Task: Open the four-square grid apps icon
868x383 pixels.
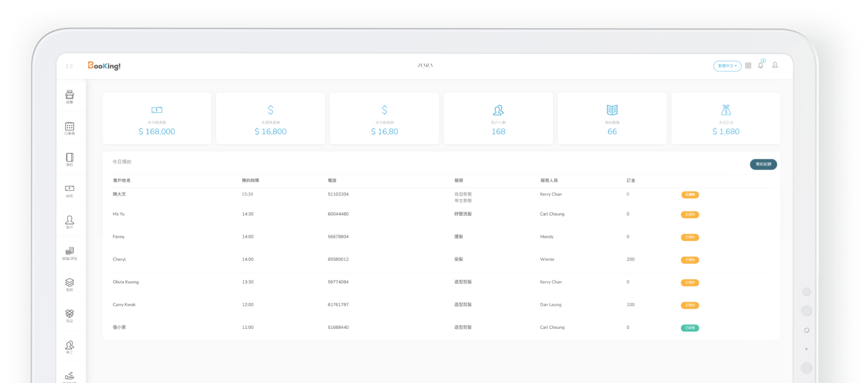Action: (748, 66)
